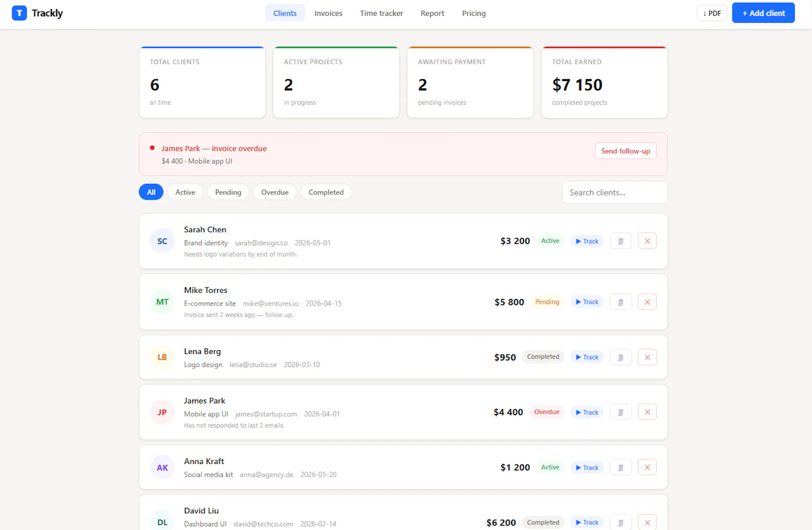Image resolution: width=812 pixels, height=530 pixels.
Task: Click the Trackly logo icon
Action: click(19, 13)
